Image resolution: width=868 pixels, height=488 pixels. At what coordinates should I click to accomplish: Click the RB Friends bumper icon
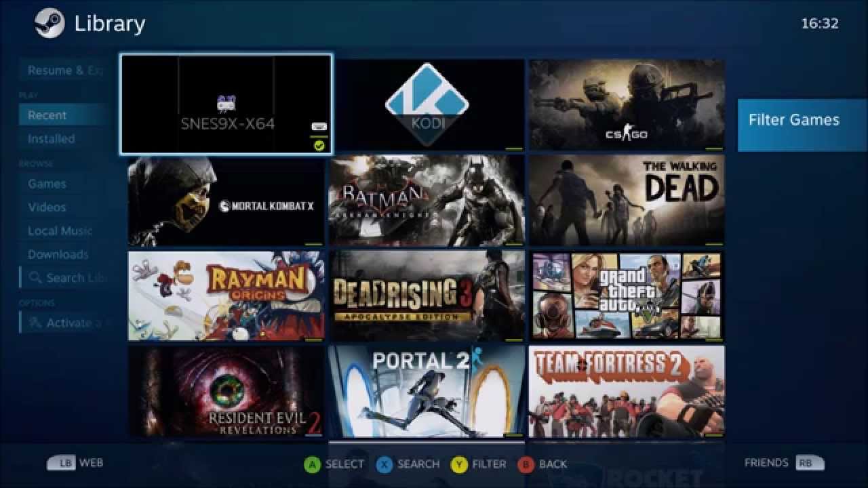pos(810,463)
